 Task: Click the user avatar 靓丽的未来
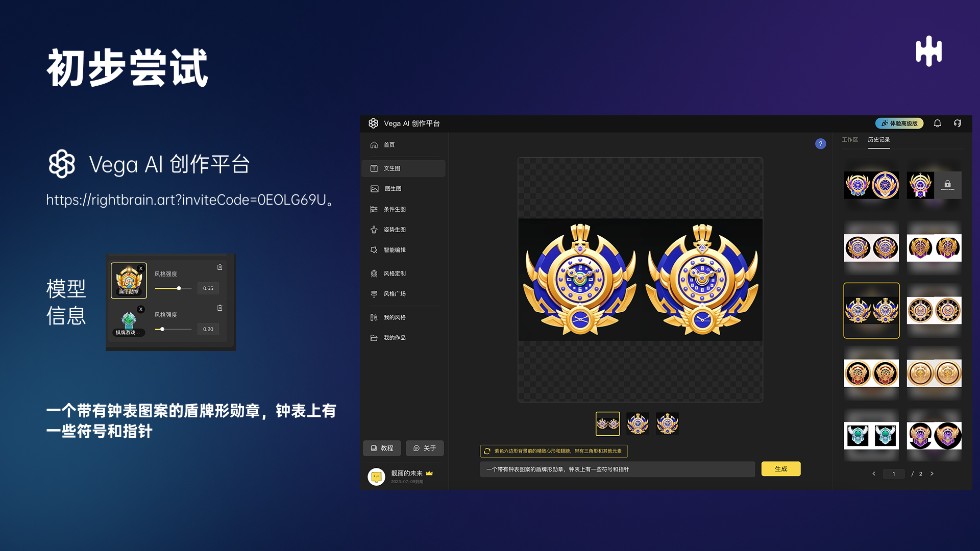(377, 477)
